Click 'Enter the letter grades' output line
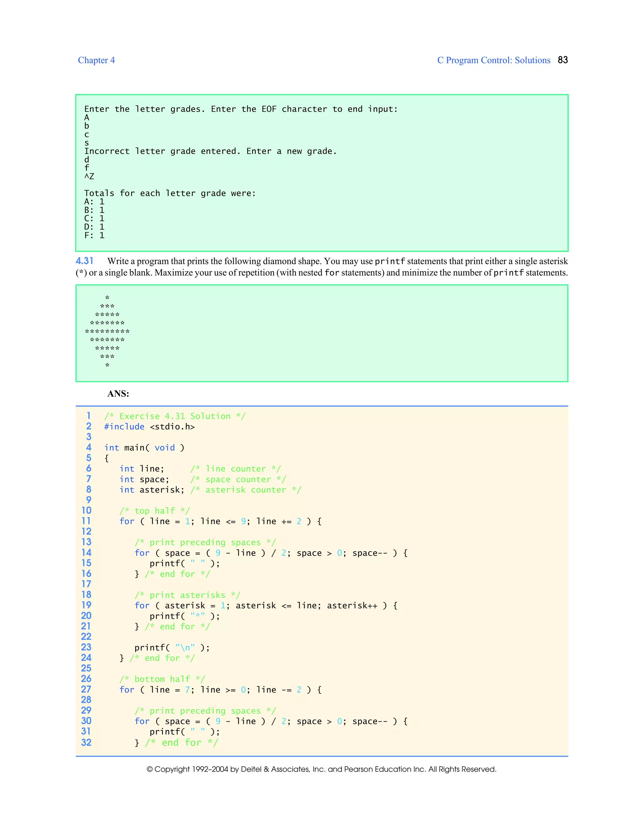The height and width of the screenshot is (833, 644). (x=241, y=109)
